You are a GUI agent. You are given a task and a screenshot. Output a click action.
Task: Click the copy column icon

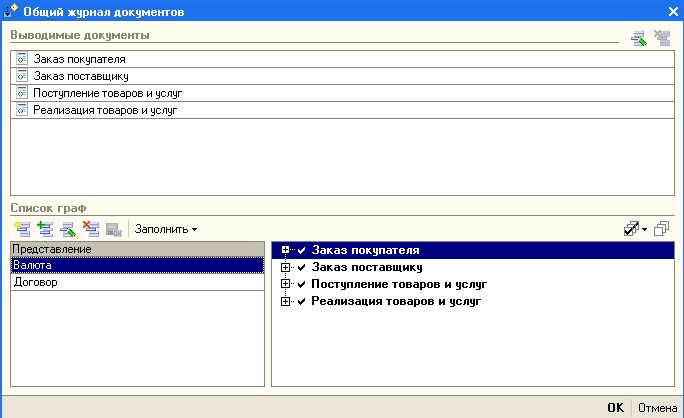(x=45, y=229)
